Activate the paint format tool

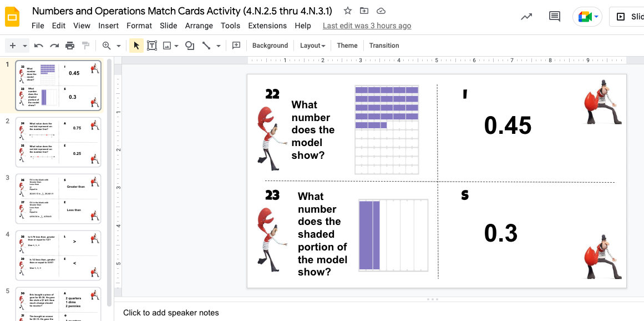(85, 45)
